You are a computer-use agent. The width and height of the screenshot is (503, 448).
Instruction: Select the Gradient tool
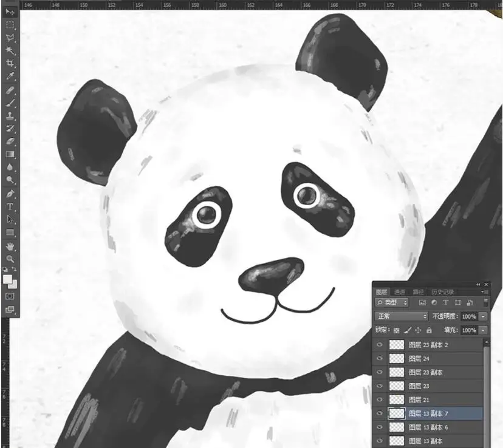pos(10,154)
